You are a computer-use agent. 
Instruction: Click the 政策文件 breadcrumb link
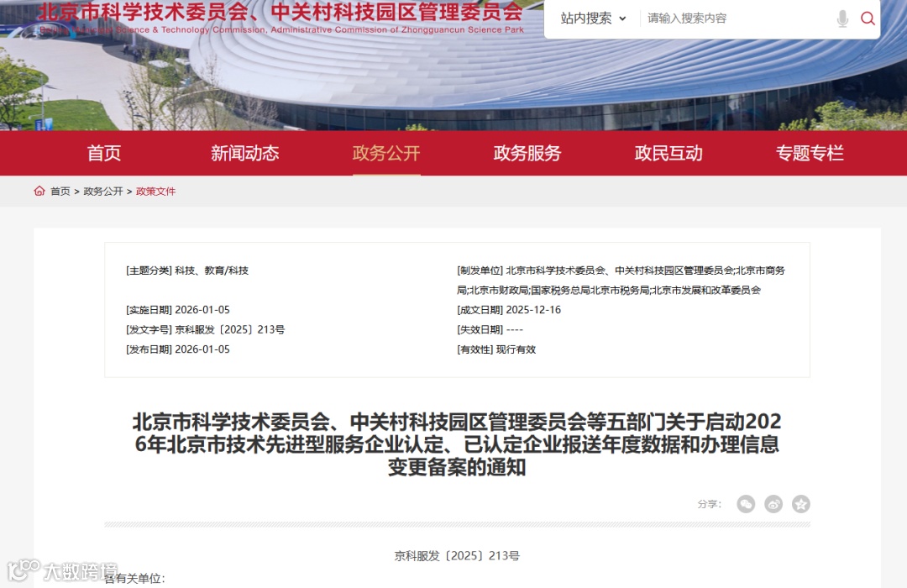tap(155, 192)
